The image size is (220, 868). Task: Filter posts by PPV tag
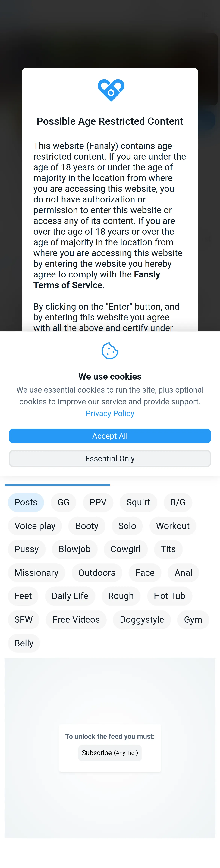click(x=98, y=502)
